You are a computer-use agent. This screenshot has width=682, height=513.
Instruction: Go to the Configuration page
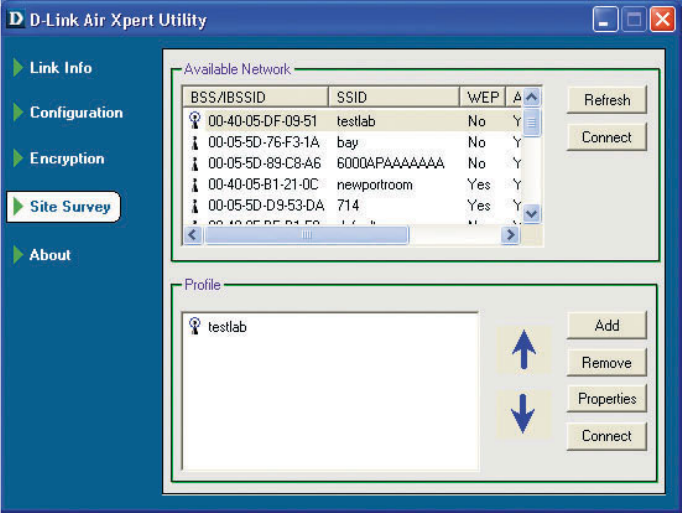click(x=75, y=113)
